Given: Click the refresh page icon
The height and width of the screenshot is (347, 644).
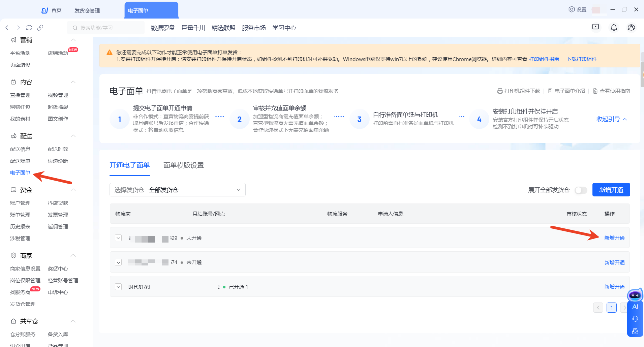Looking at the screenshot, I should pyautogui.click(x=29, y=28).
